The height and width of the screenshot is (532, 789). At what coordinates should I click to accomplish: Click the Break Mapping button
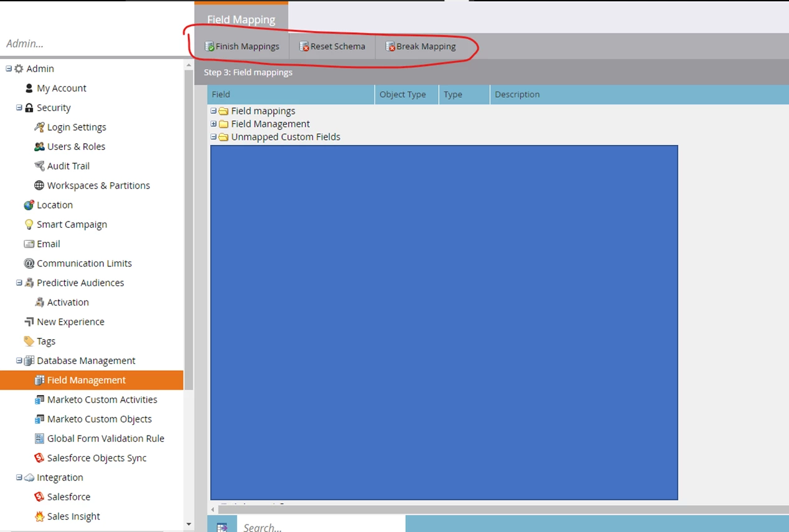click(421, 46)
